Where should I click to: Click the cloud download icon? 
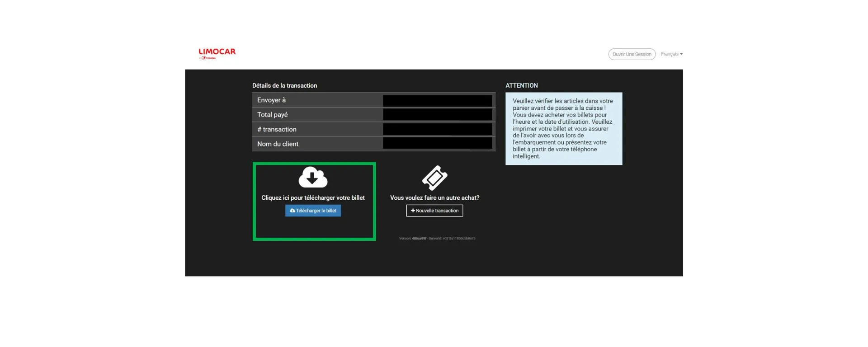pyautogui.click(x=313, y=177)
